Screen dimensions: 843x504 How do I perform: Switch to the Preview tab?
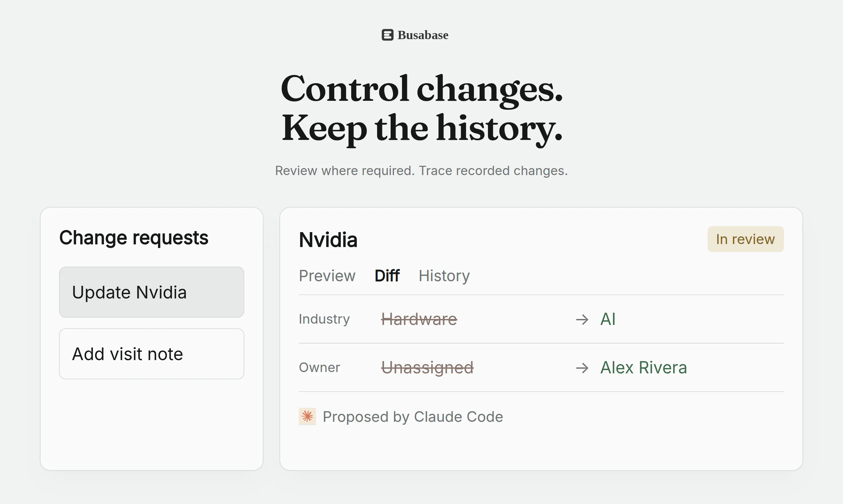[327, 276]
